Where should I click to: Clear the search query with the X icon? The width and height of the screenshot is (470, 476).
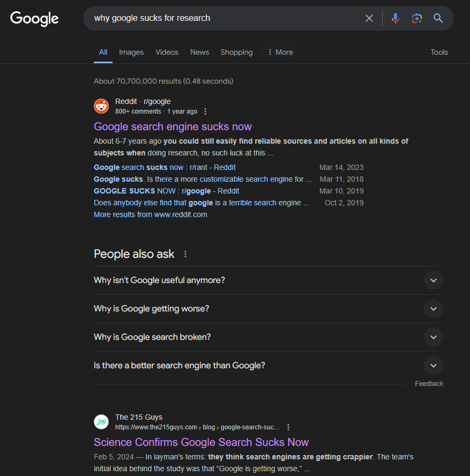(x=369, y=18)
